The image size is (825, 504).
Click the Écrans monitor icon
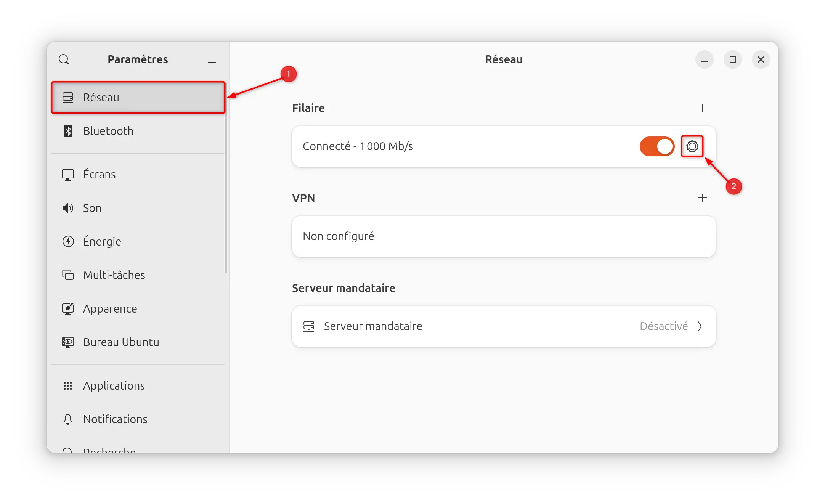(x=68, y=175)
